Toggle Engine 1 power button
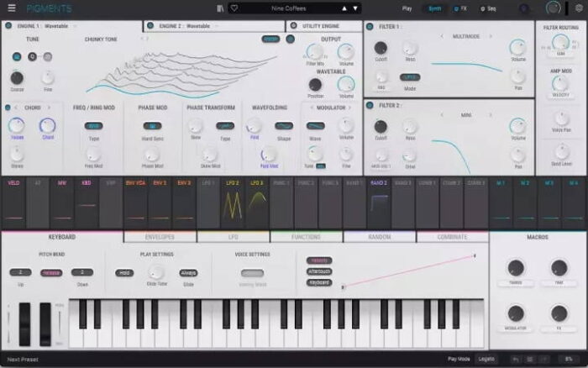 click(8, 26)
